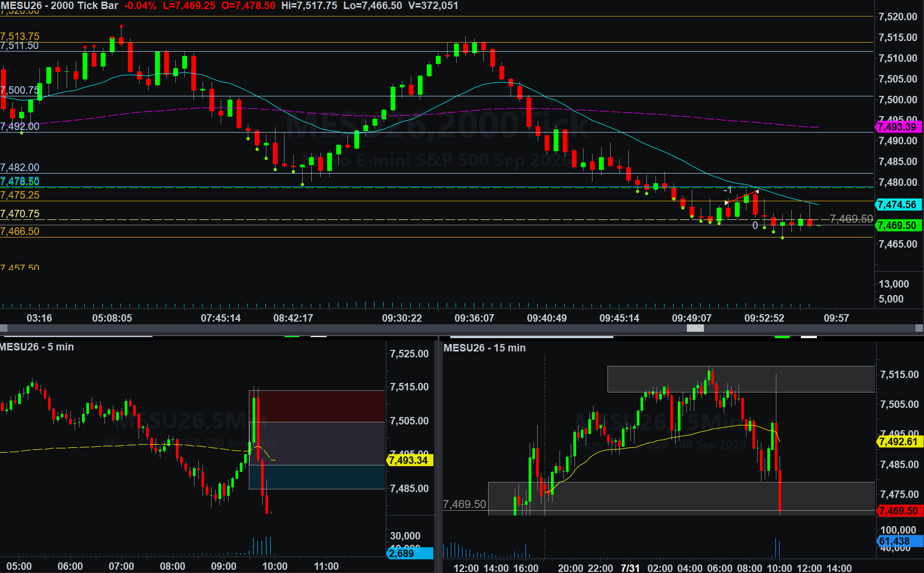Click the 09:36:07 time axis label
Screen dimensions: 924x573
point(474,318)
